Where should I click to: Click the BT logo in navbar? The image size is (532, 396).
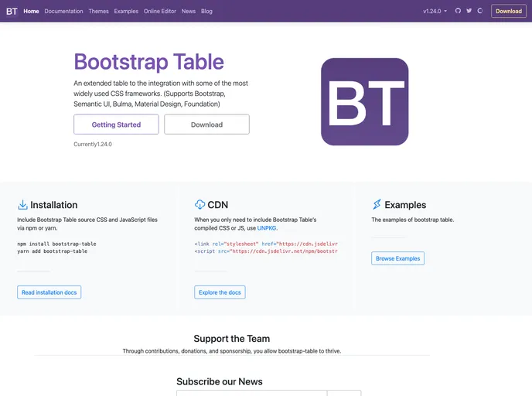pyautogui.click(x=12, y=12)
